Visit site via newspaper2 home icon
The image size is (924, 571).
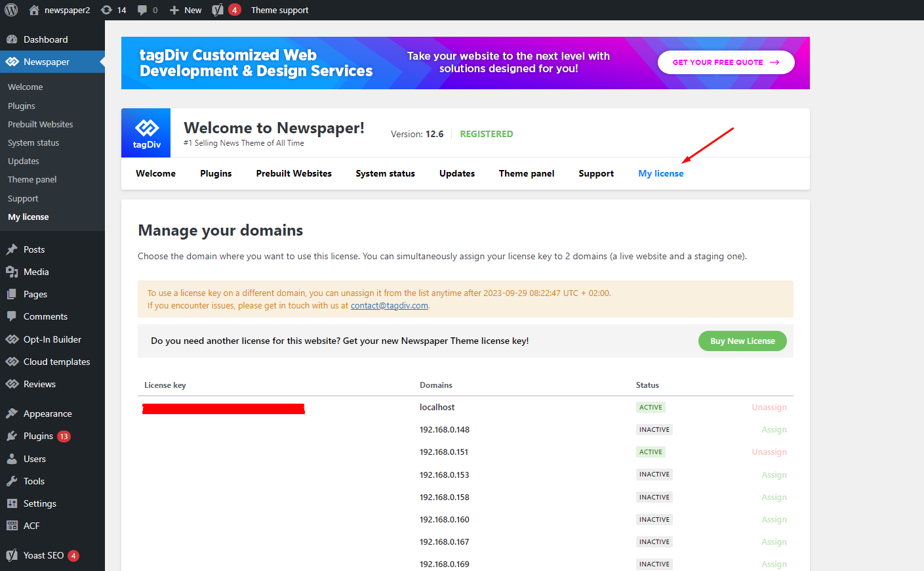pyautogui.click(x=34, y=10)
